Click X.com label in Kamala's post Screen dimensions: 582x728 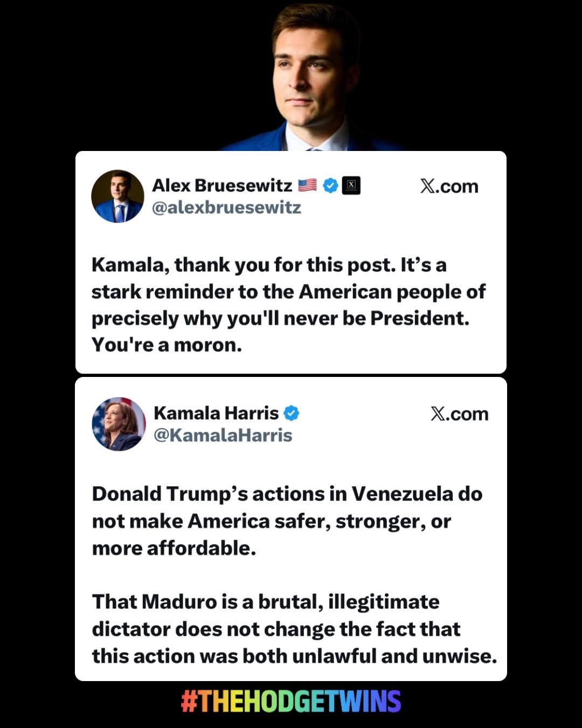[459, 414]
